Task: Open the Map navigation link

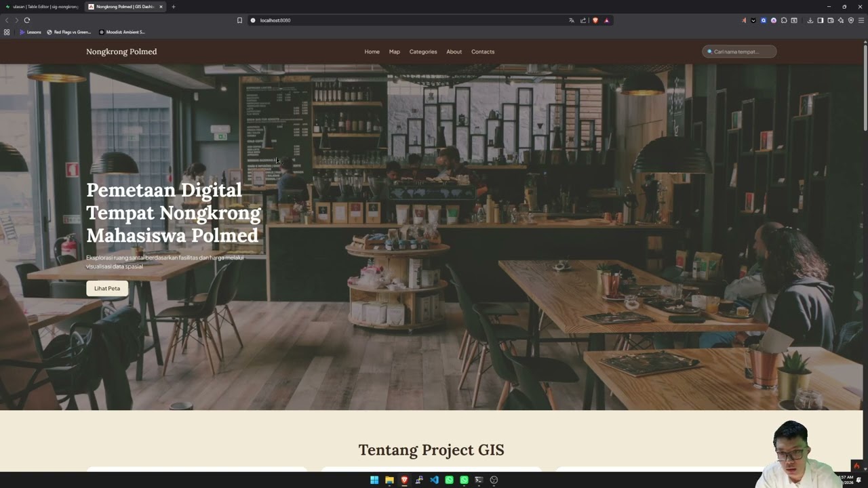Action: click(395, 52)
